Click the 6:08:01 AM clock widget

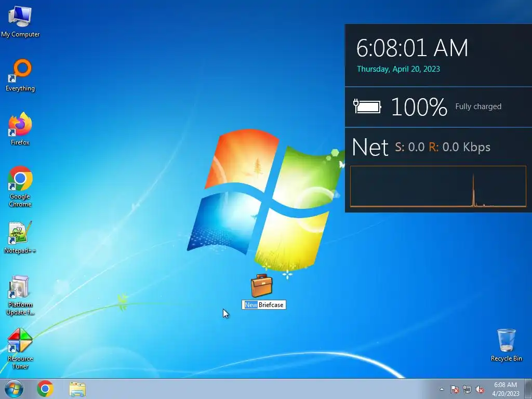[x=412, y=48]
